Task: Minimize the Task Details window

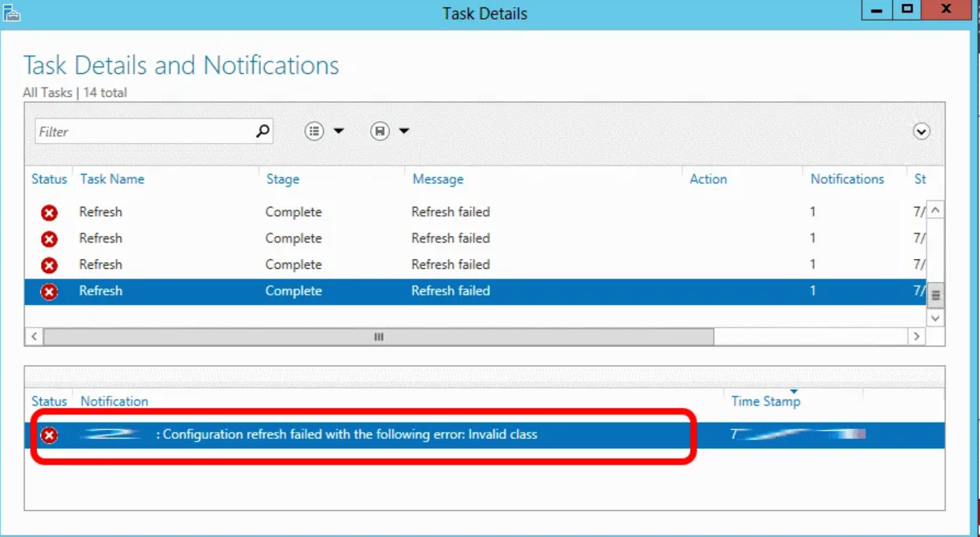Action: point(876,10)
